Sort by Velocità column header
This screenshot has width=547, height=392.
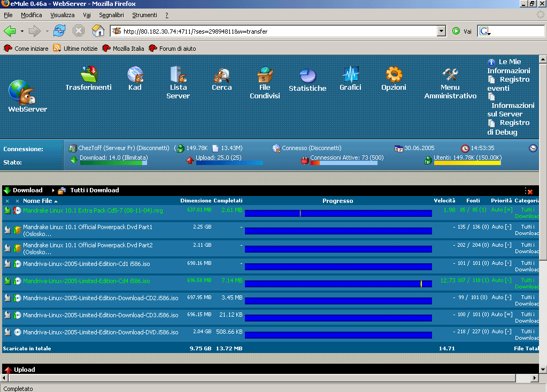pos(444,201)
